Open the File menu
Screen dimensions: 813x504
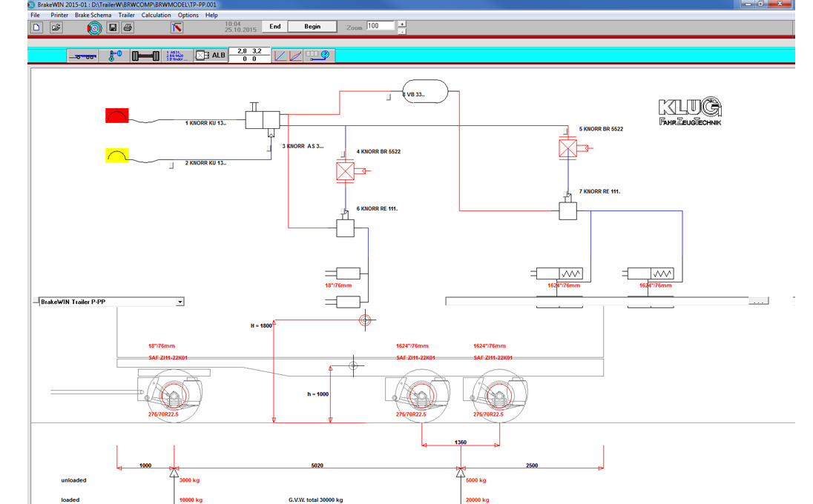pyautogui.click(x=36, y=15)
